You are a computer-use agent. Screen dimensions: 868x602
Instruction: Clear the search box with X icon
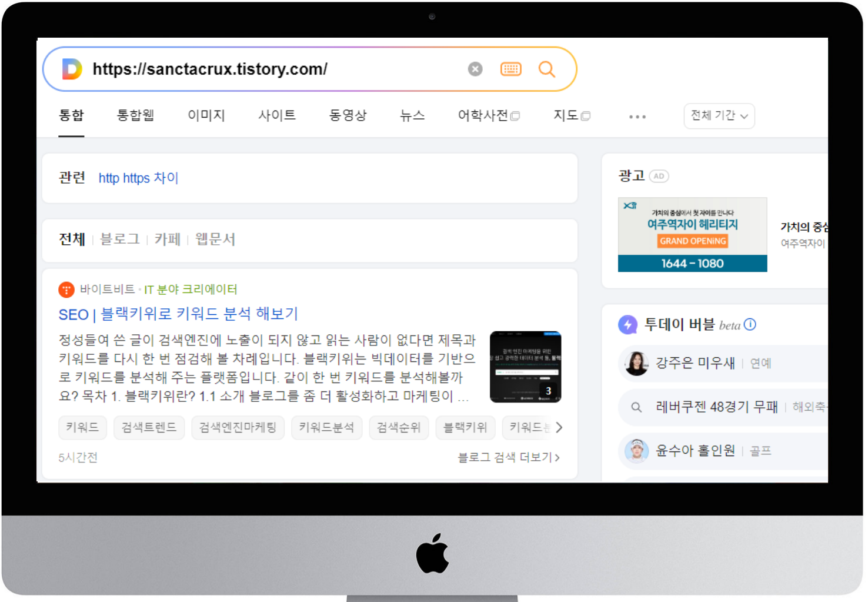(x=475, y=69)
